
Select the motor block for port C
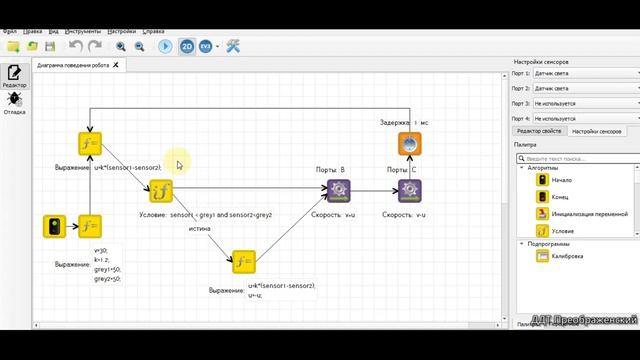[410, 191]
